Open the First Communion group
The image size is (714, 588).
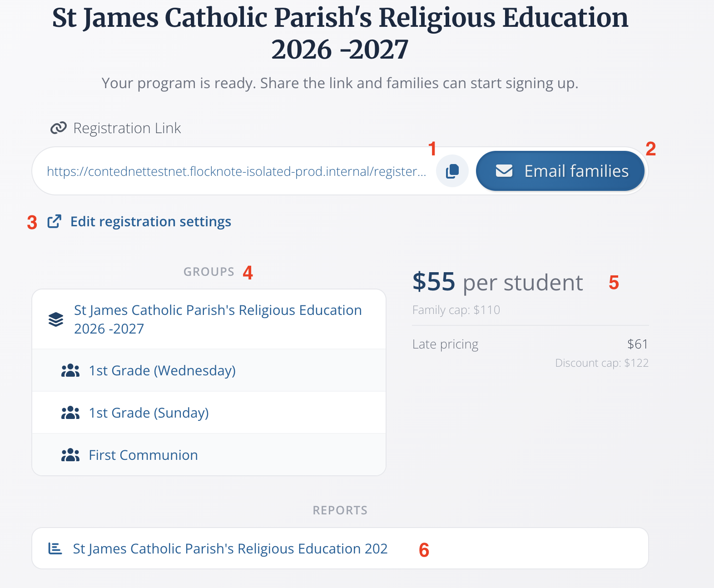pyautogui.click(x=143, y=455)
